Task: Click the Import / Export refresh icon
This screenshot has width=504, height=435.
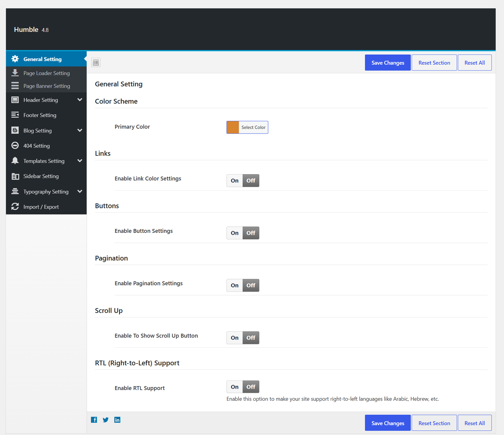Action: click(15, 207)
